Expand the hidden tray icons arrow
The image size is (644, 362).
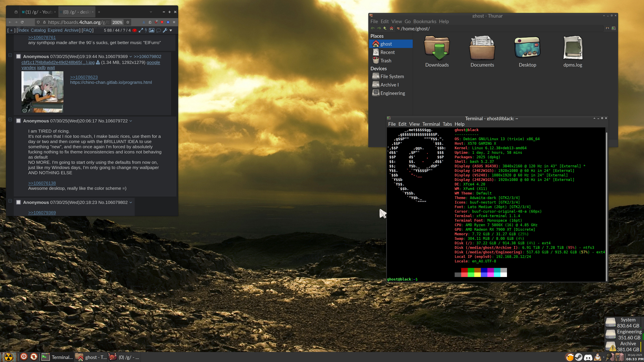604,357
